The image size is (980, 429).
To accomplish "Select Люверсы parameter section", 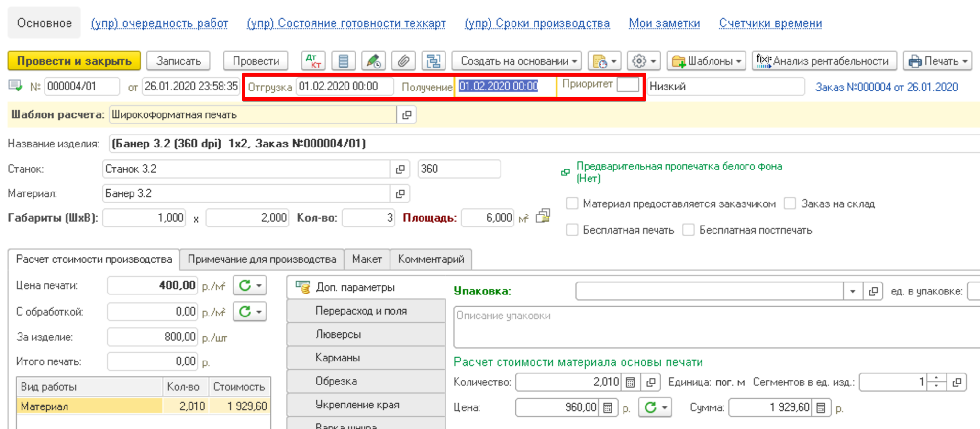I will pyautogui.click(x=366, y=334).
